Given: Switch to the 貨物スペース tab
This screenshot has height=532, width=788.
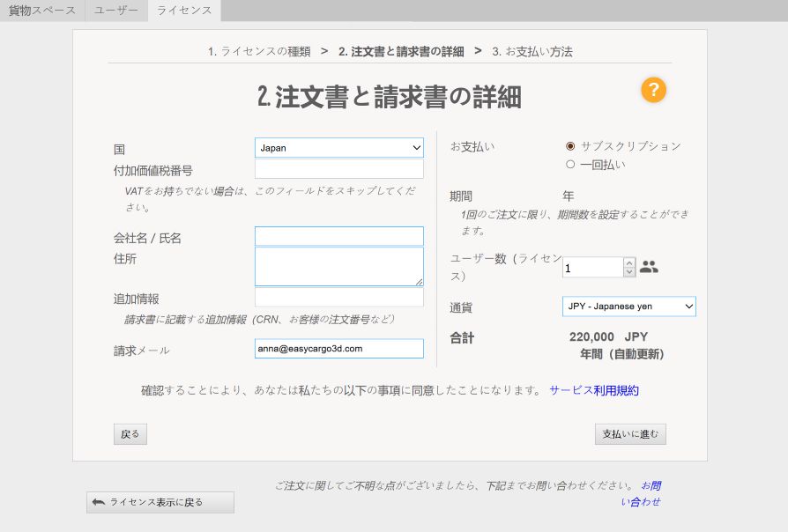Looking at the screenshot, I should [x=42, y=11].
